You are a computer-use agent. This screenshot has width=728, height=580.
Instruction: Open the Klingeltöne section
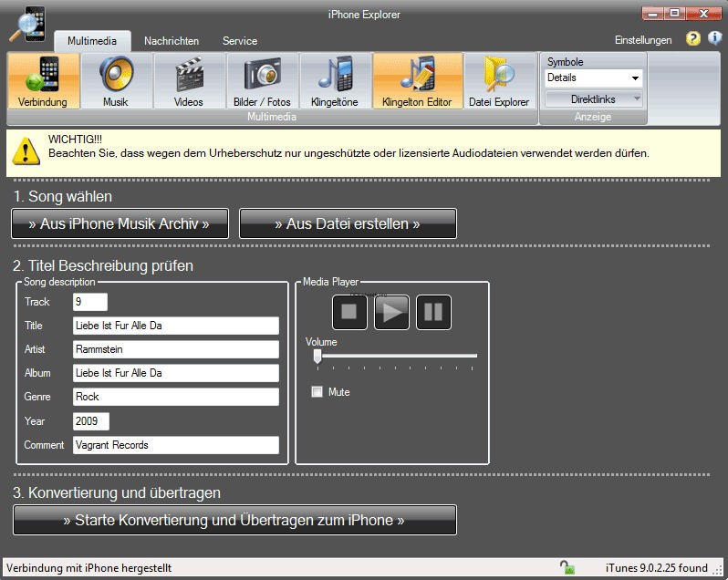point(335,81)
